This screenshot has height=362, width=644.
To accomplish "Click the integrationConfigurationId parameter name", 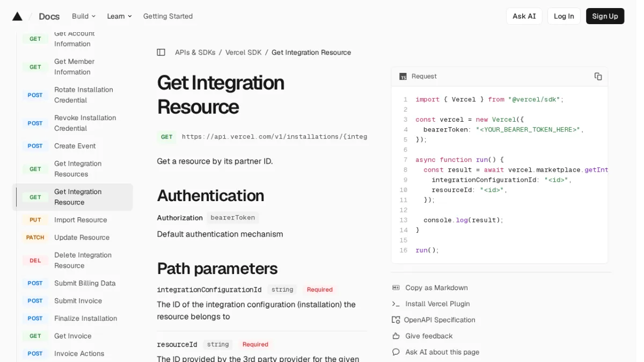I will (x=209, y=290).
